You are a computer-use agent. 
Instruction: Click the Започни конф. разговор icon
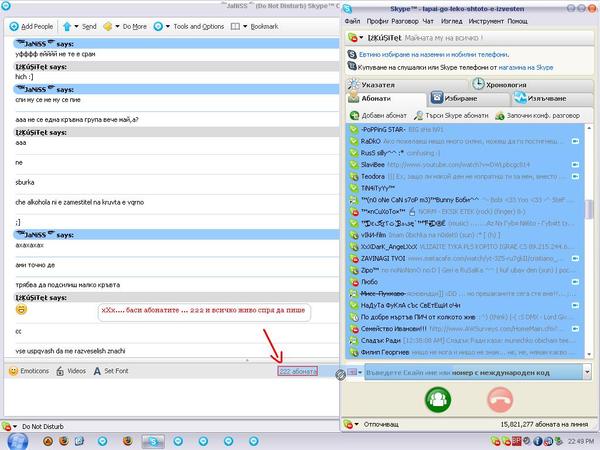(499, 115)
